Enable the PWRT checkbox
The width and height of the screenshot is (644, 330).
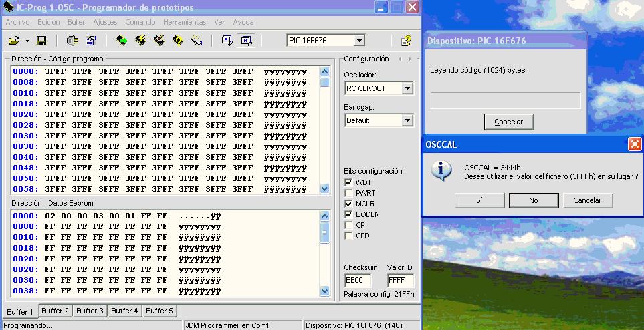pyautogui.click(x=348, y=193)
